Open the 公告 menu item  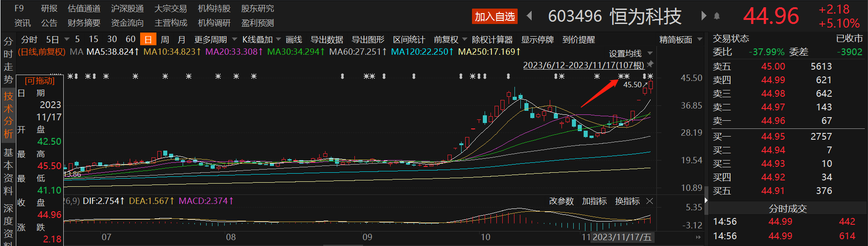click(x=49, y=23)
